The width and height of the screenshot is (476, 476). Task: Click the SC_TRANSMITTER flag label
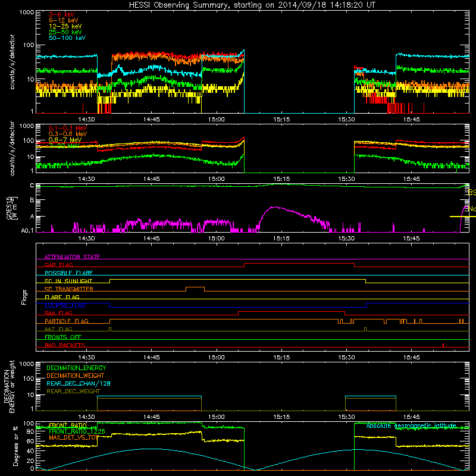coord(69,289)
